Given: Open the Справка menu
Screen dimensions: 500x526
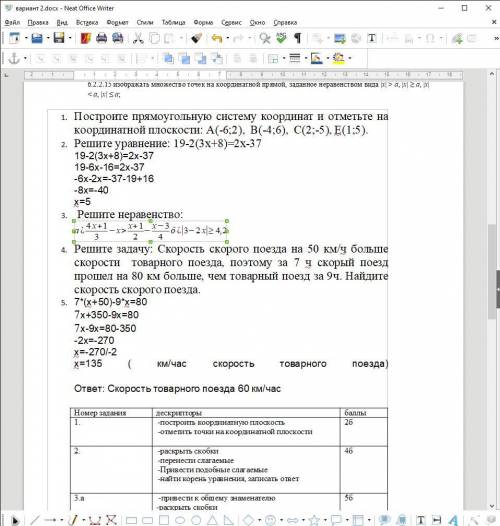Looking at the screenshot, I should click(285, 22).
